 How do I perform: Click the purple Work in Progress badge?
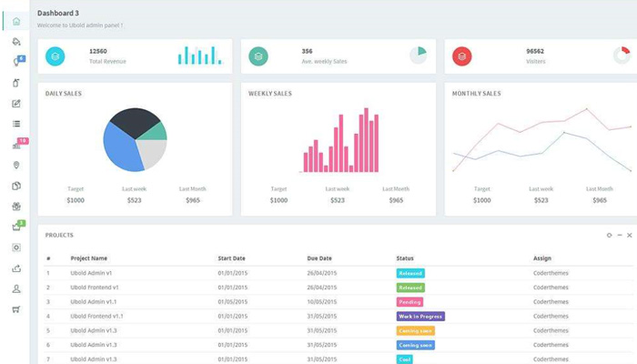[x=420, y=317]
